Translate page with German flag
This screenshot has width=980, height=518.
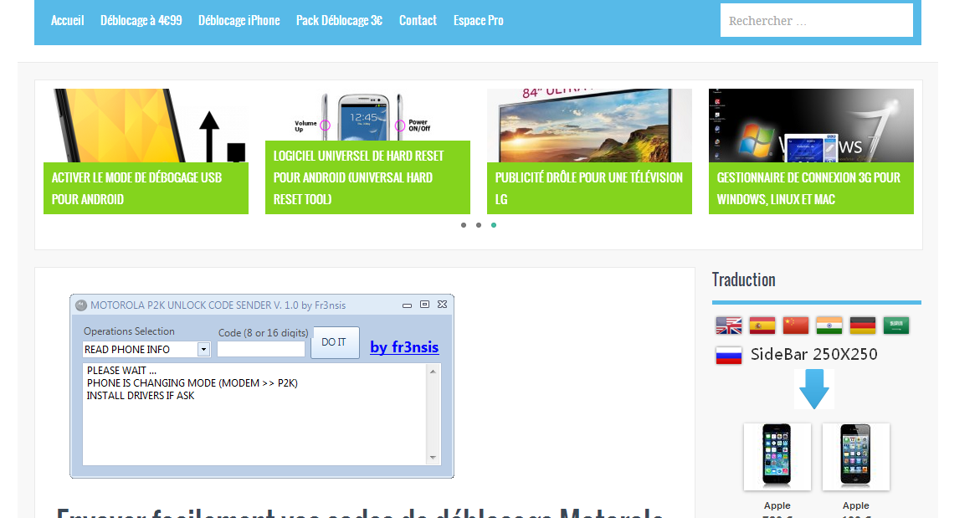(863, 326)
